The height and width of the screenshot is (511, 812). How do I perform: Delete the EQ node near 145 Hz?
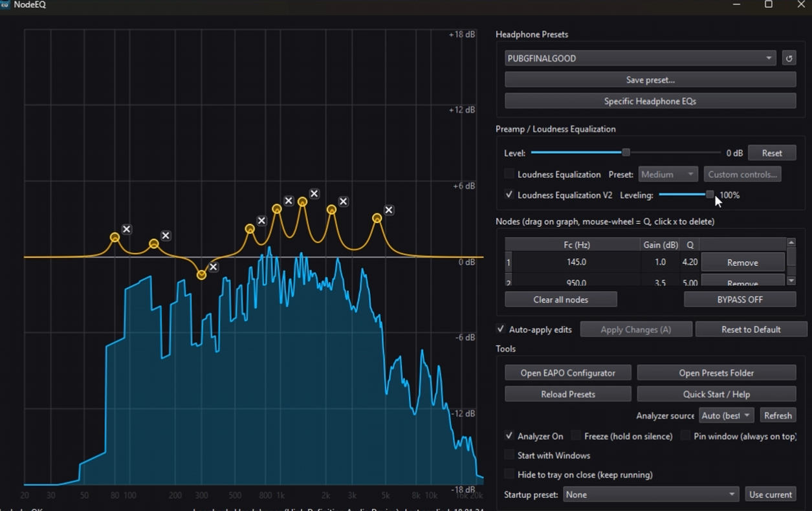tap(166, 235)
